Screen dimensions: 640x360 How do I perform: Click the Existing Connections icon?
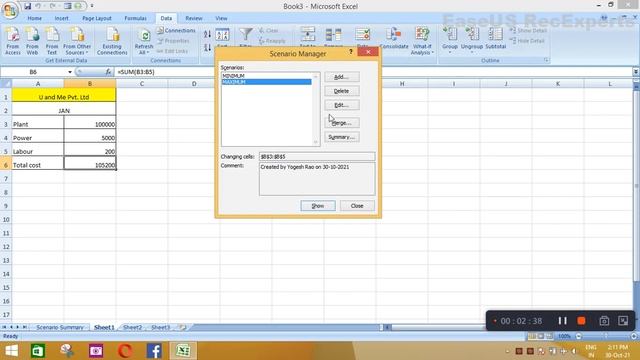[x=112, y=40]
